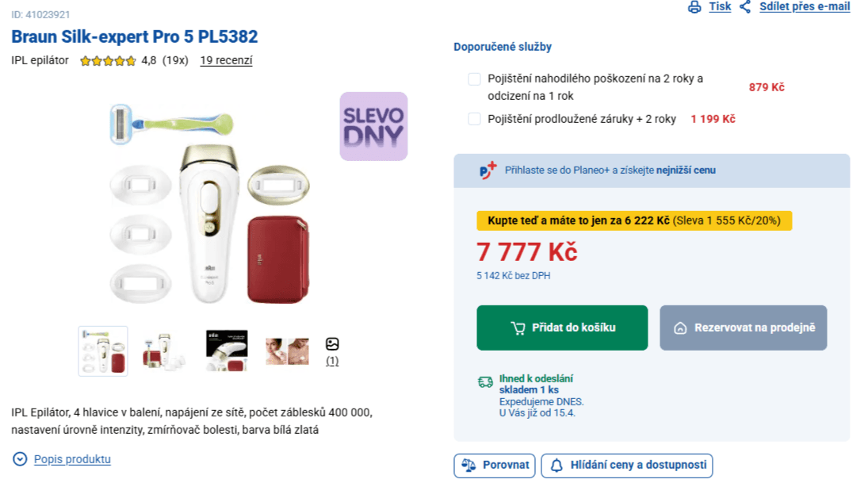
Task: Click the store icon in the reserve button
Action: tap(680, 328)
